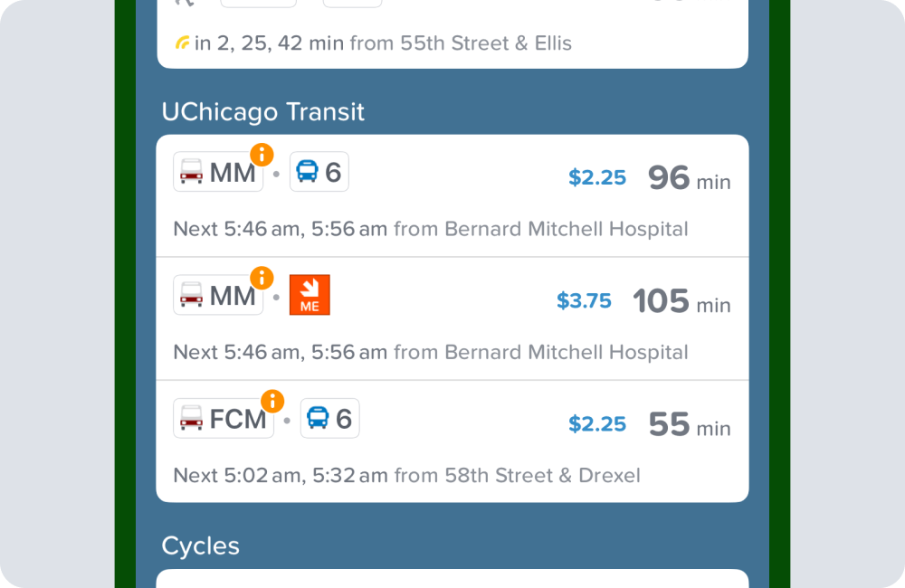The height and width of the screenshot is (588, 905).
Task: Select the $2.25 fare on 96 min route
Action: pyautogui.click(x=596, y=177)
